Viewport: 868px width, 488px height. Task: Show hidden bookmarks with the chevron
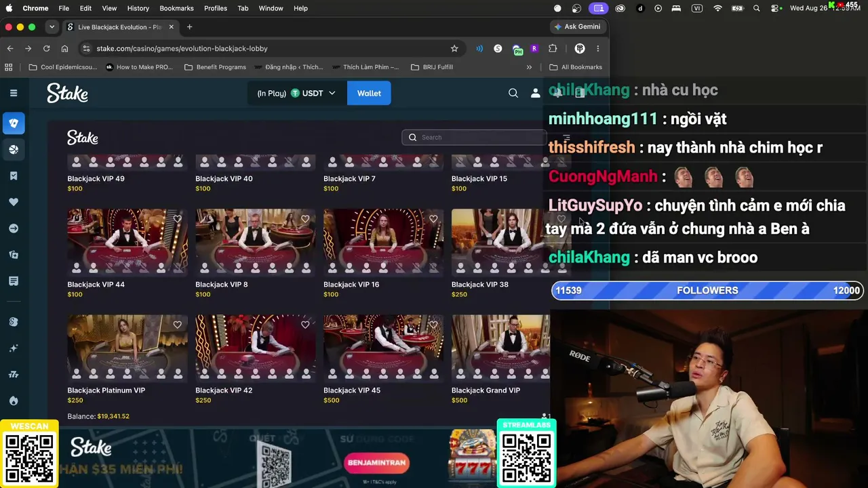(x=529, y=67)
